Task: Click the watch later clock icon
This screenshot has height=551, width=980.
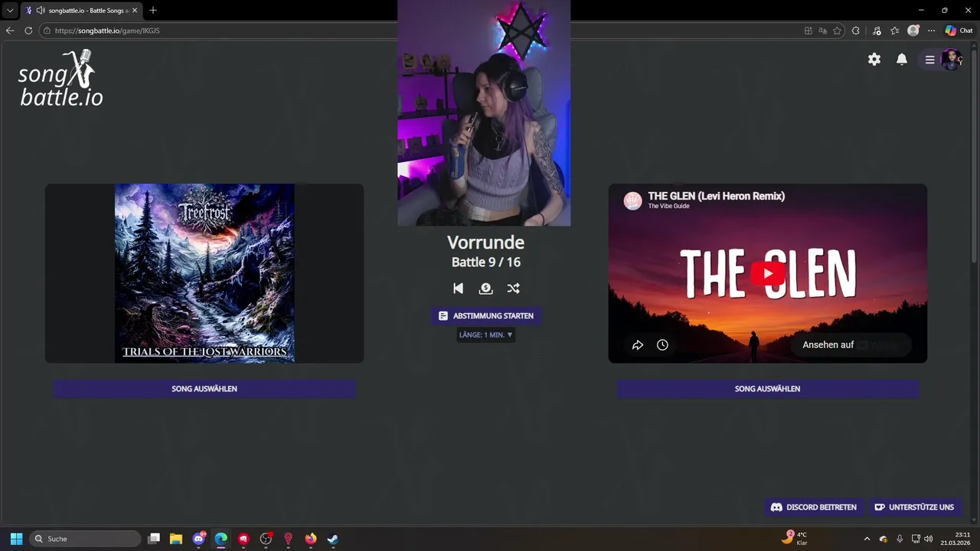Action: (x=662, y=345)
